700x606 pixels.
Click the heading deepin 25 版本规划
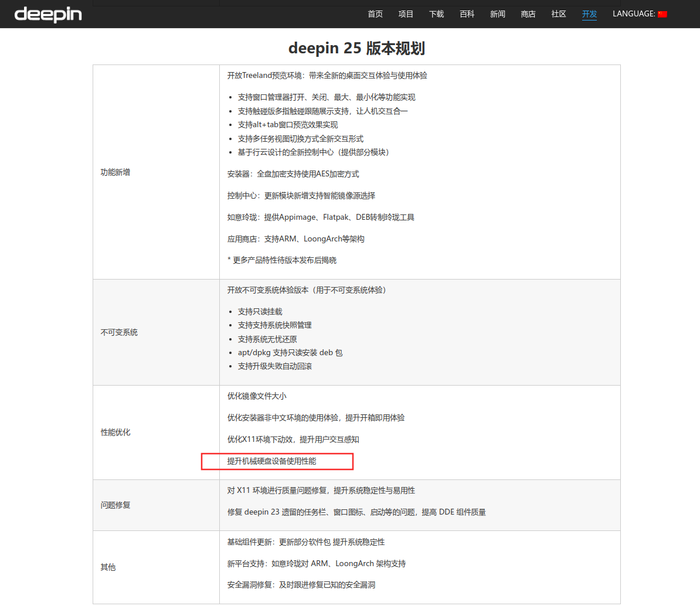[356, 48]
